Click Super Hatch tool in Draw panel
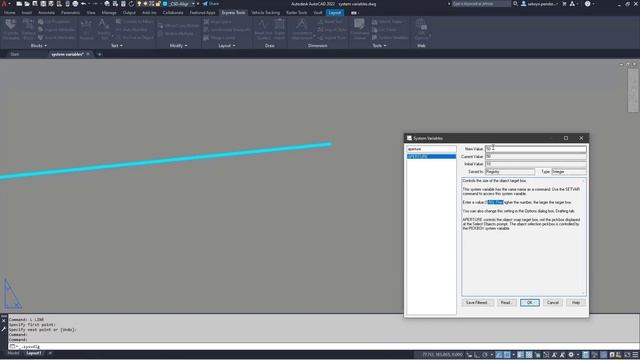Viewport: 640px width, 360px height. (x=280, y=29)
